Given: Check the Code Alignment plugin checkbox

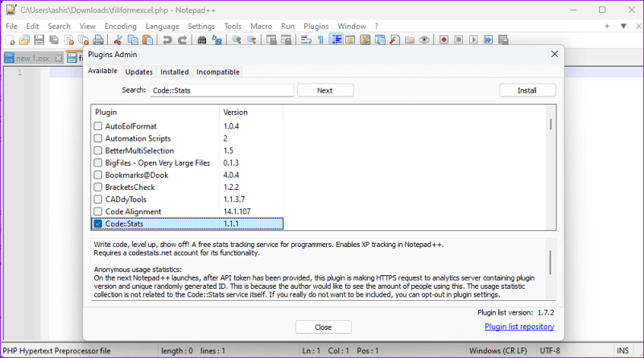Looking at the screenshot, I should [97, 212].
